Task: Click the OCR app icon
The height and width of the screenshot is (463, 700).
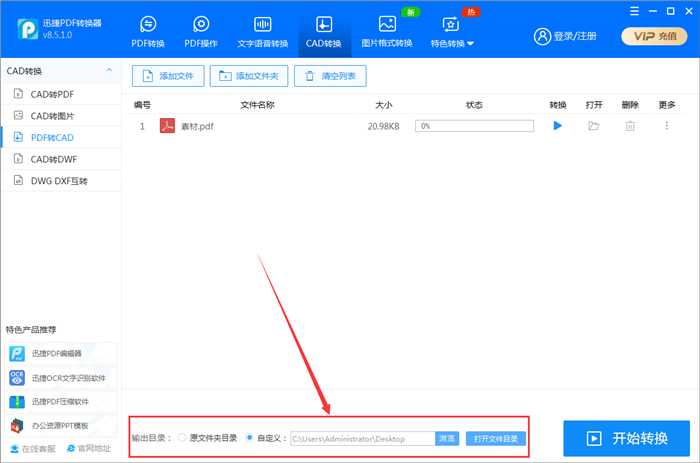Action: pyautogui.click(x=17, y=378)
